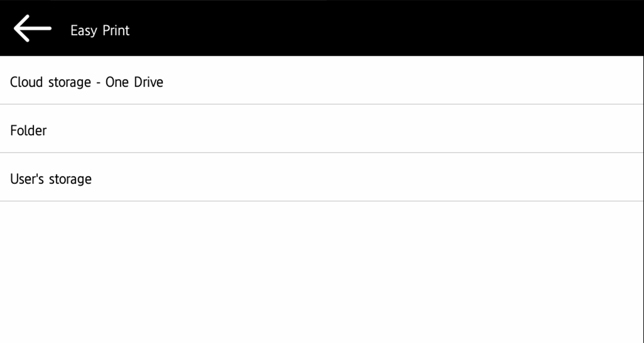Pick User's storage as print source
The image size is (644, 343).
[x=51, y=179]
